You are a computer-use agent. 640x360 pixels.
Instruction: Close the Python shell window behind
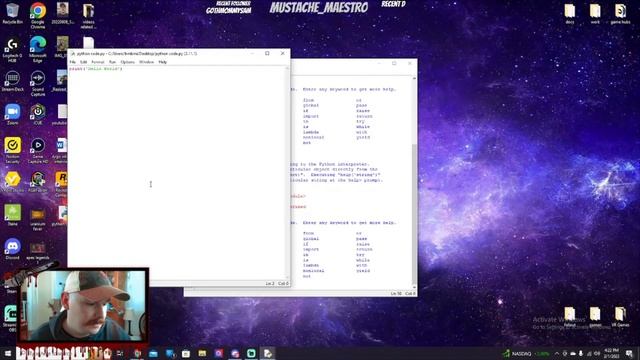pos(409,63)
